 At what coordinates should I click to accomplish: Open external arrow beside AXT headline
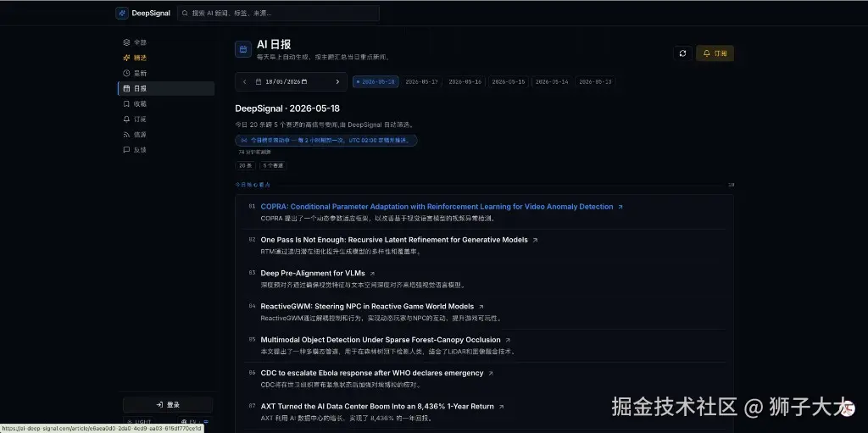pos(501,407)
